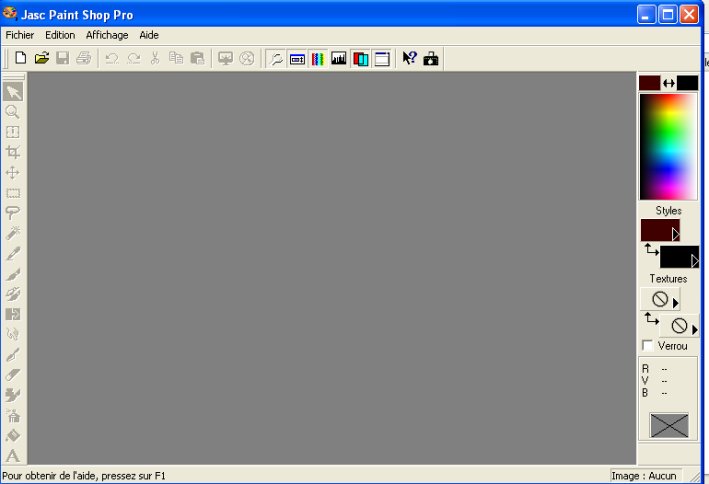Viewport: 709px width, 484px height.
Task: Click the Redo arrow in the toolbar
Action: tap(133, 58)
